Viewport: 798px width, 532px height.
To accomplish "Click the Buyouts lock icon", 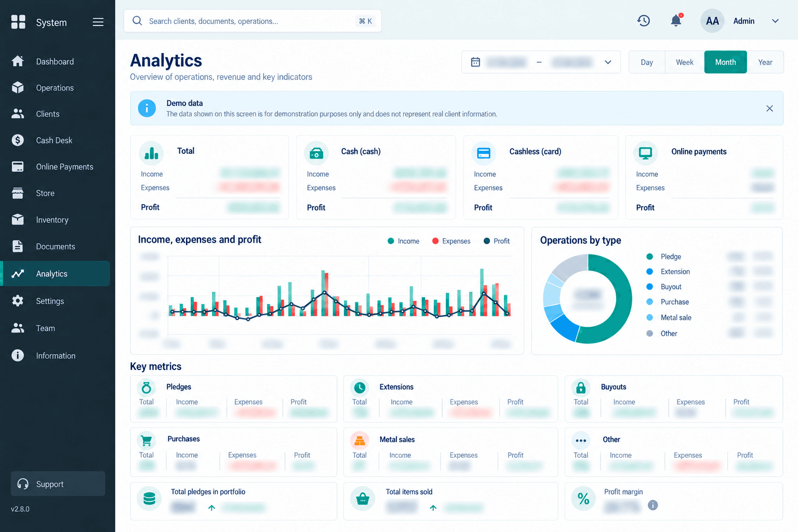I will (x=581, y=388).
